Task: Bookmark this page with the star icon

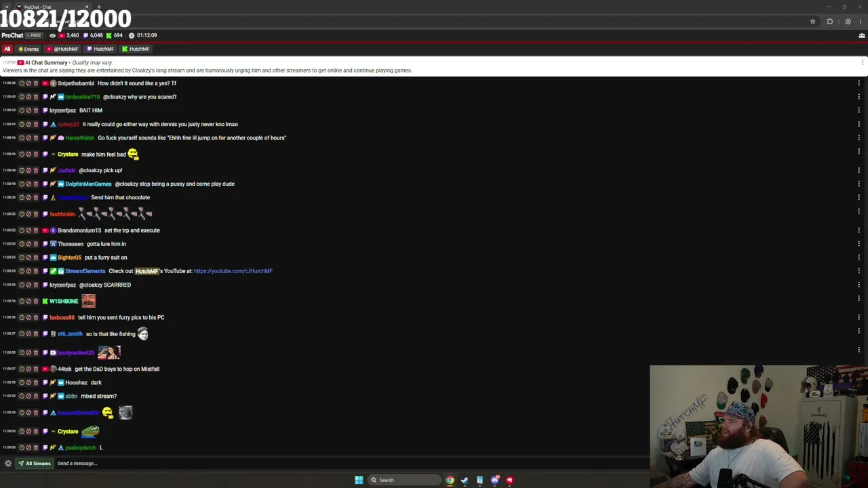Action: coord(812,22)
